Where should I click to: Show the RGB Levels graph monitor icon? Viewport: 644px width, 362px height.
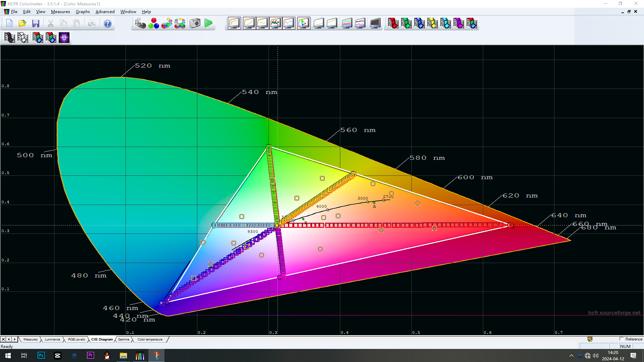pyautogui.click(x=276, y=23)
